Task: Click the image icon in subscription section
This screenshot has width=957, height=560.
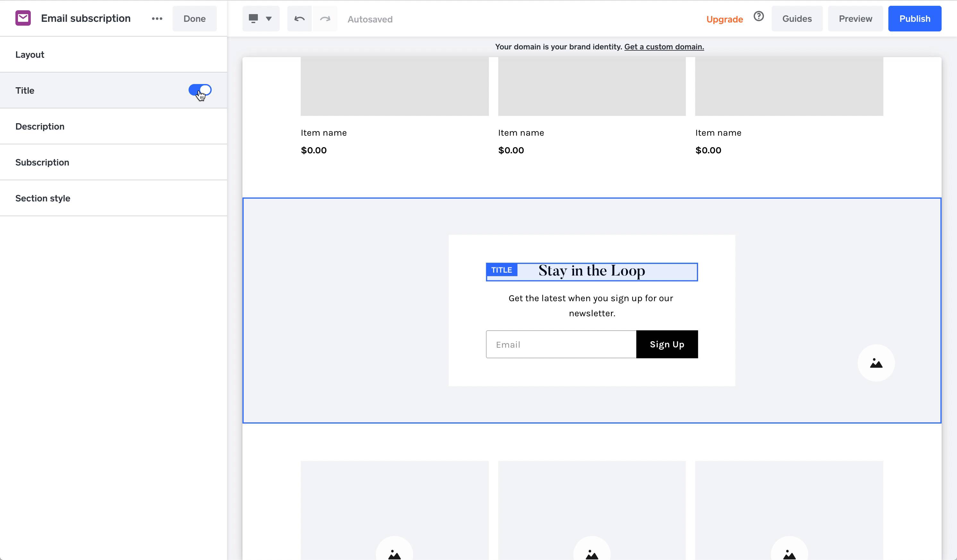Action: click(x=876, y=363)
